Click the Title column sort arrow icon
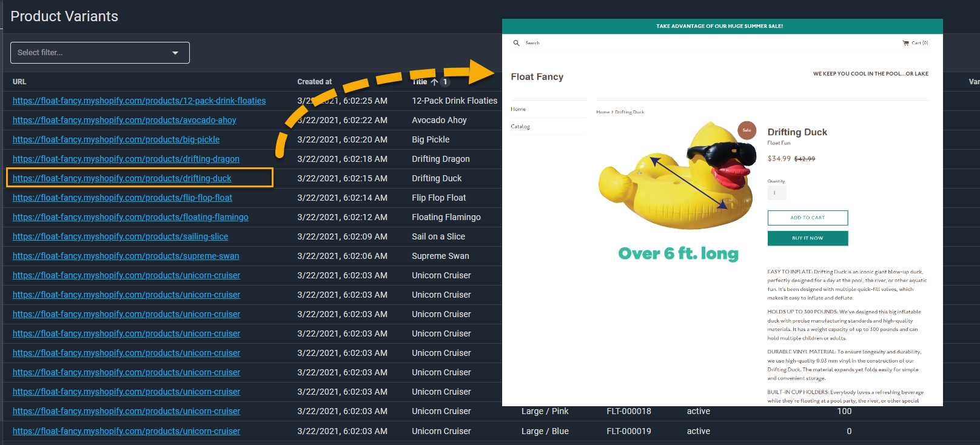Image resolution: width=980 pixels, height=445 pixels. (x=434, y=82)
